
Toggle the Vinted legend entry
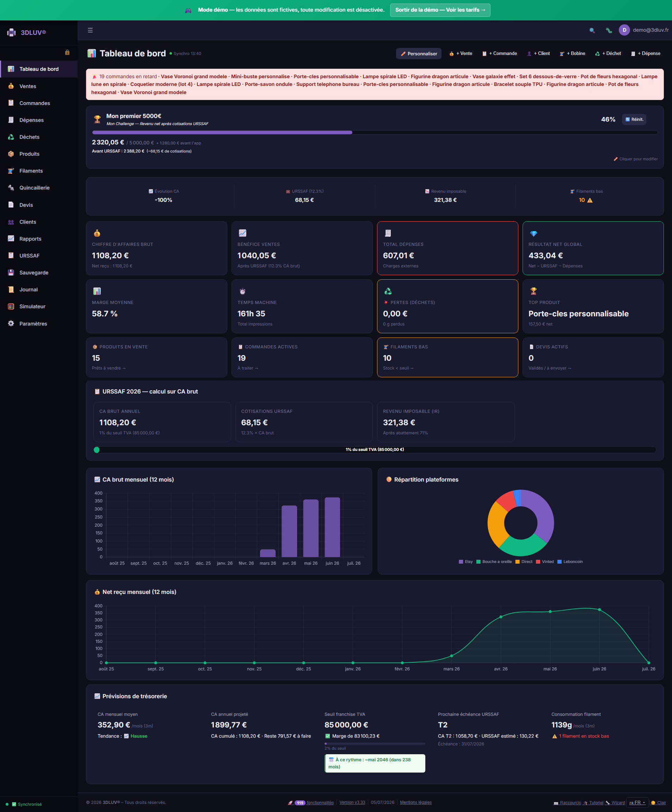[x=545, y=562]
